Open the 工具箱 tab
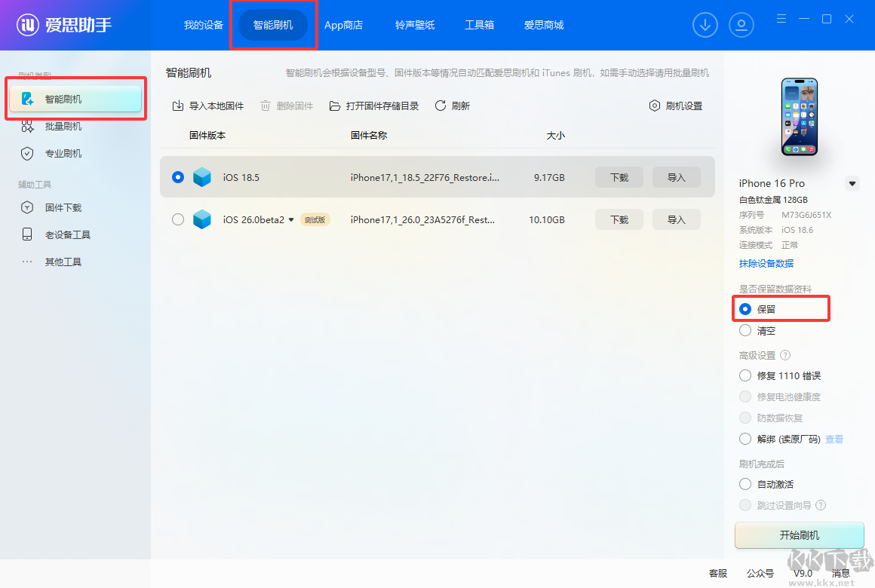Screen dimensions: 875x588 point(479,25)
